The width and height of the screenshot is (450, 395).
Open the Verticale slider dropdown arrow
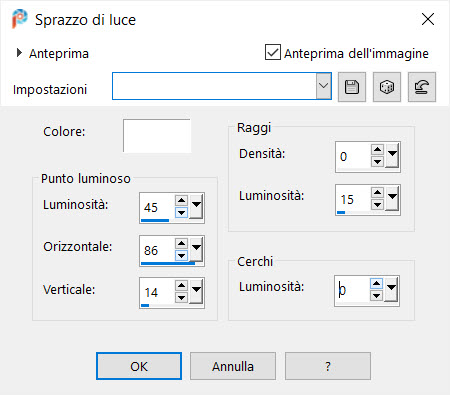pyautogui.click(x=196, y=292)
